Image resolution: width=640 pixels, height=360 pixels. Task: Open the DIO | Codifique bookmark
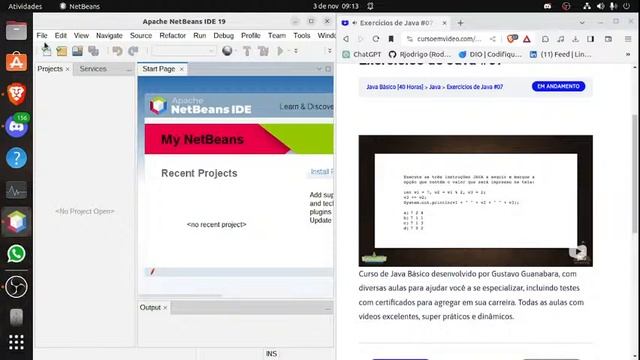[x=490, y=54]
